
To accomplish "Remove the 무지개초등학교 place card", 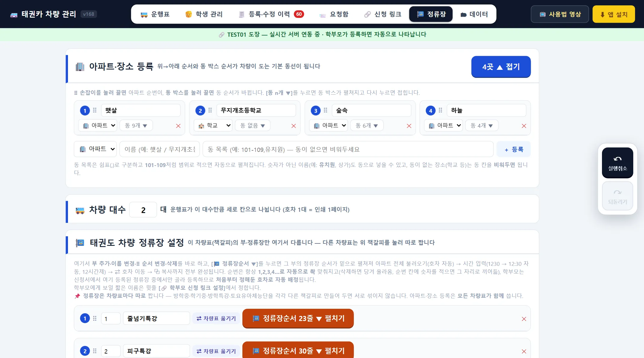I will [294, 126].
